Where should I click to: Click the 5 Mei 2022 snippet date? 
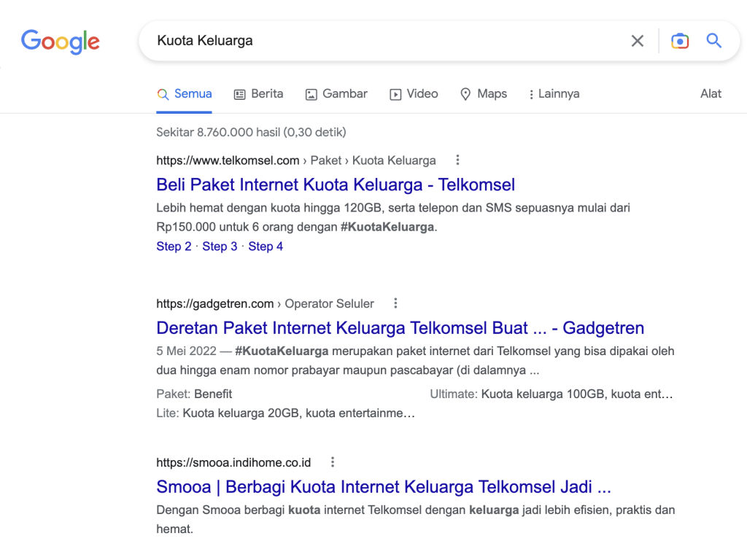186,351
